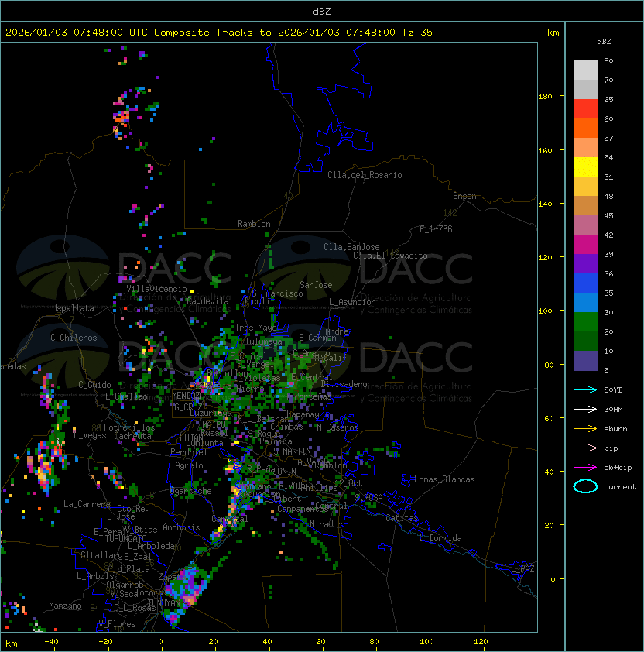Click the dBZ title at the top
The image size is (644, 652).
[x=322, y=12]
